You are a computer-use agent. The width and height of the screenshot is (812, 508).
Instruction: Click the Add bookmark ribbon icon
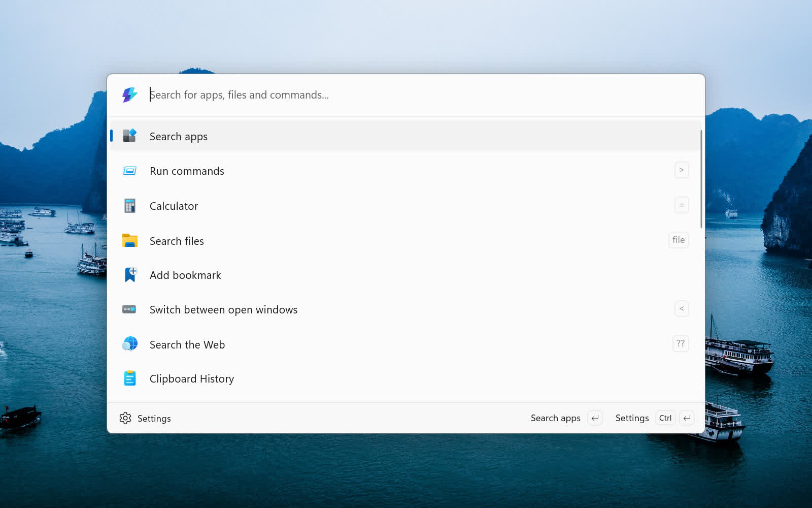click(130, 275)
